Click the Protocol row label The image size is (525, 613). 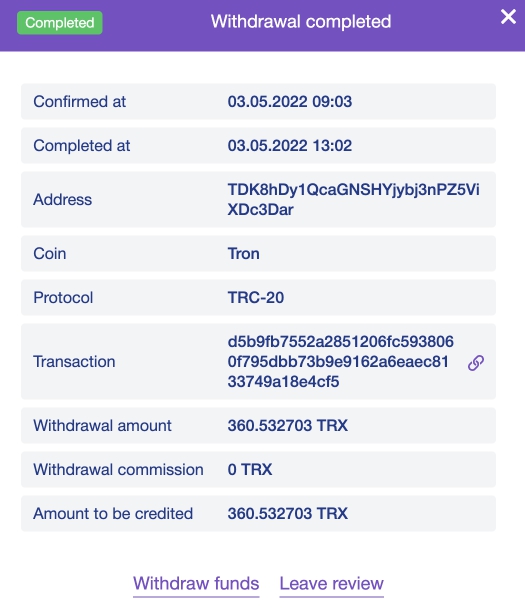pos(63,298)
